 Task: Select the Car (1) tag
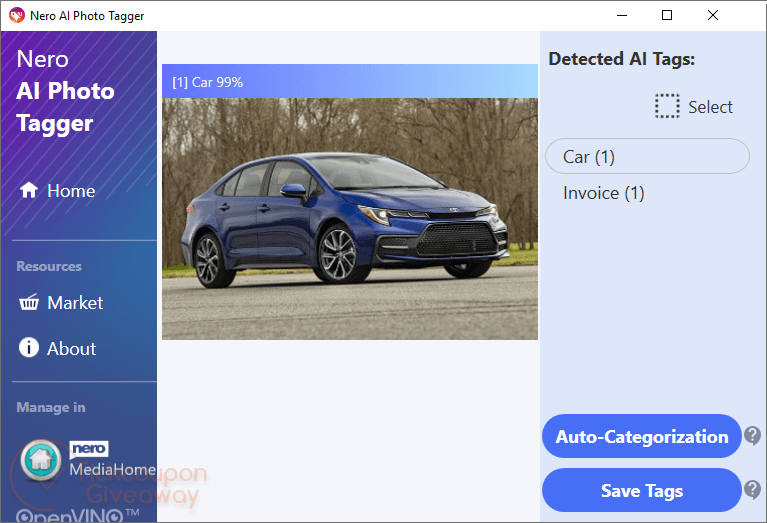(x=647, y=156)
